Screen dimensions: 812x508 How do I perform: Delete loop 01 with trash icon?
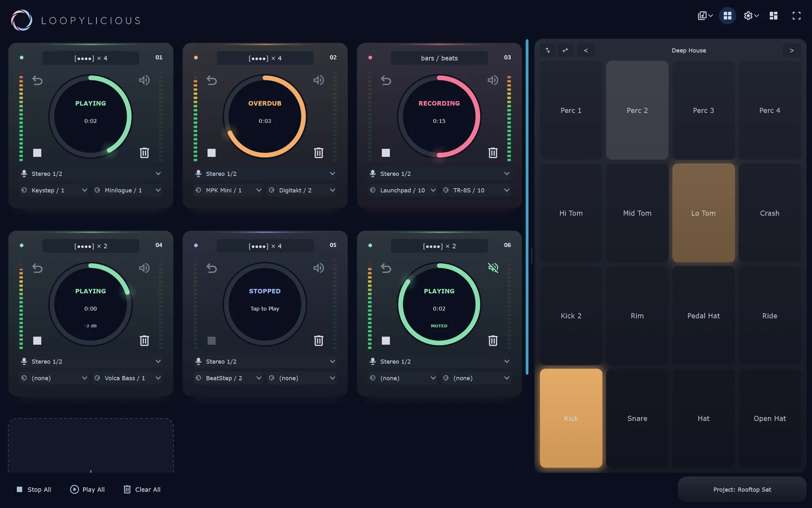pos(144,153)
